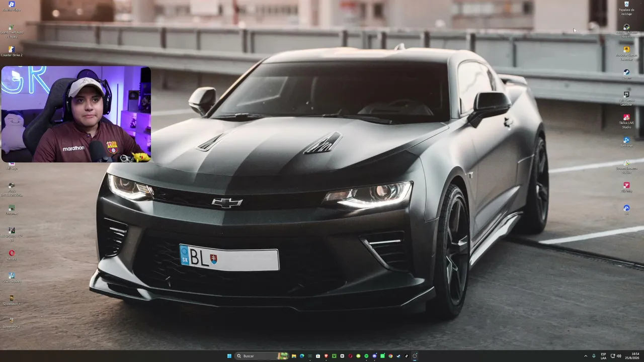This screenshot has height=362, width=644.
Task: Select the TikTok LIVE Studio shortcut
Action: pos(626,121)
